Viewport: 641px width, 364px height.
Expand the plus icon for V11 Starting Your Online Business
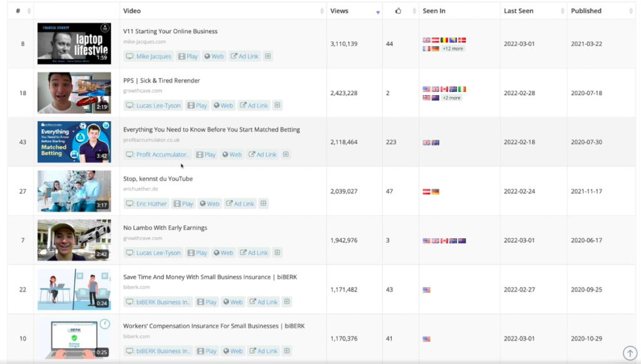[268, 56]
